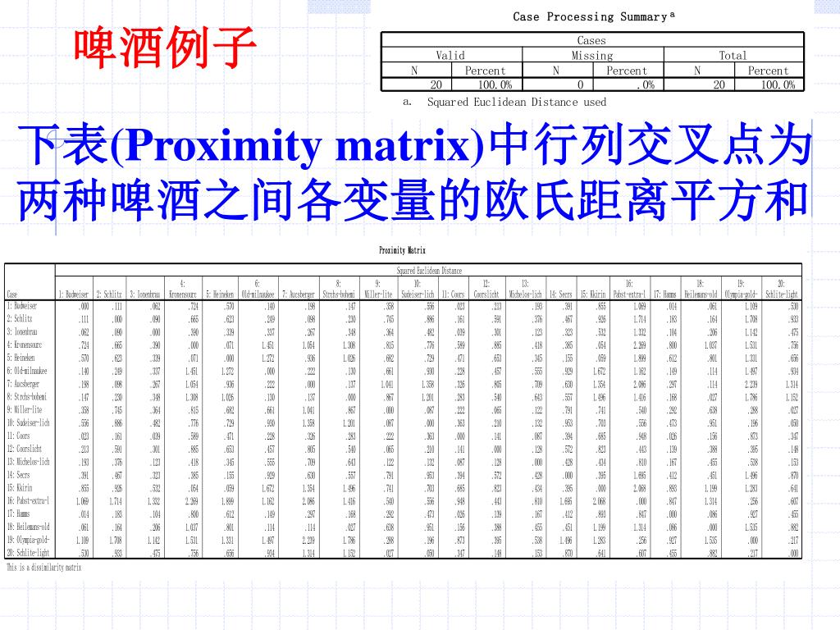The height and width of the screenshot is (630, 840).
Task: Click the '5: Heineken' column header
Action: [220, 294]
